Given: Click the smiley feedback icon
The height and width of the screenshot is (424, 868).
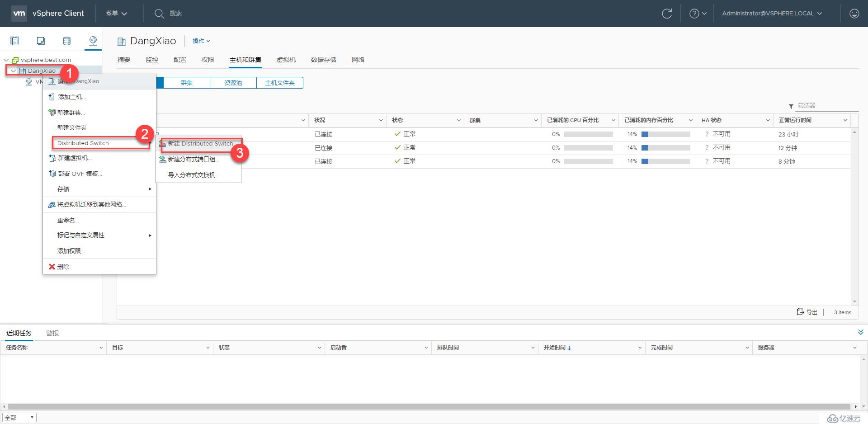Looking at the screenshot, I should pyautogui.click(x=854, y=14).
